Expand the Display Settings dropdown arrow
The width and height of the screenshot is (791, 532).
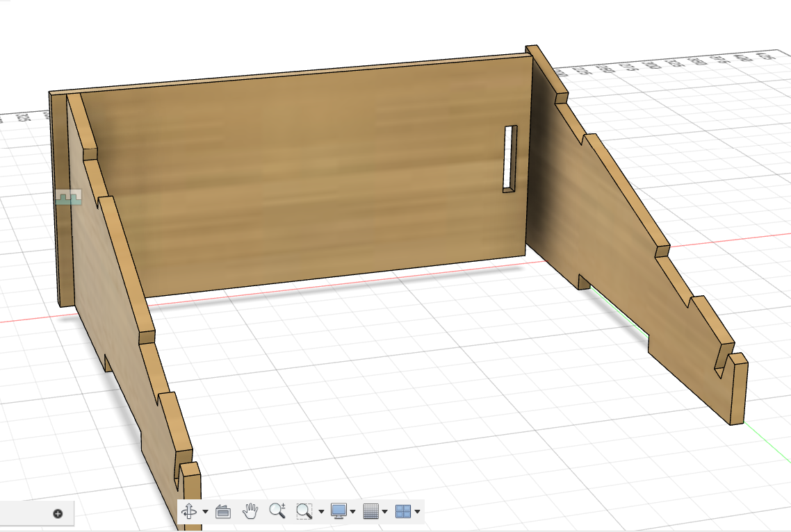(x=352, y=512)
